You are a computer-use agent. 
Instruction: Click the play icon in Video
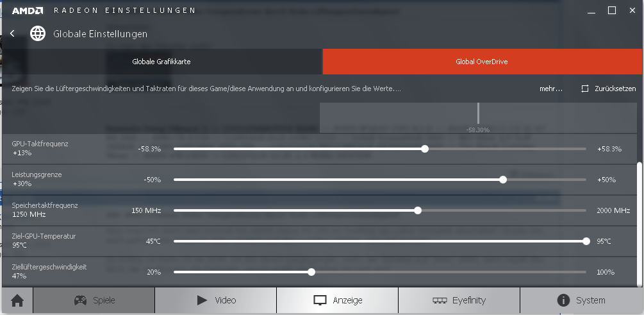202,300
